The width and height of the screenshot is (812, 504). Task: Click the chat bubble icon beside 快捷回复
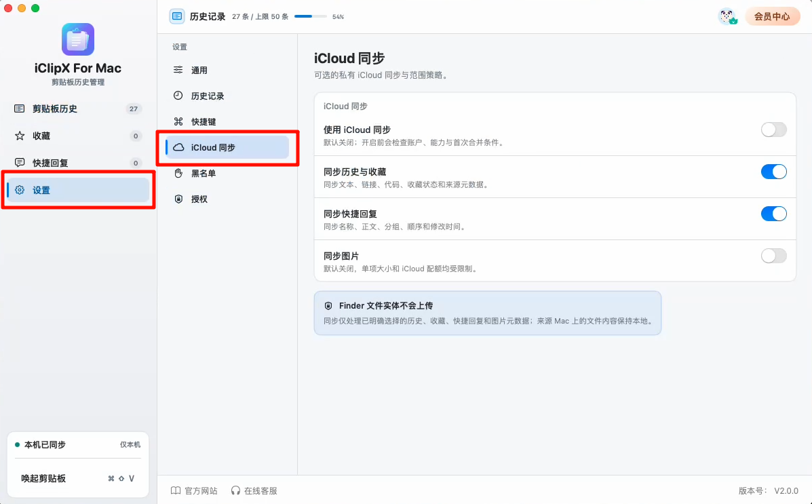pos(20,163)
